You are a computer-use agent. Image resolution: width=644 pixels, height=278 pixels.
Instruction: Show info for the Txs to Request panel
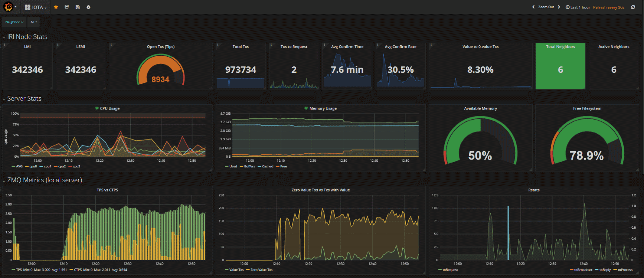pos(271,45)
